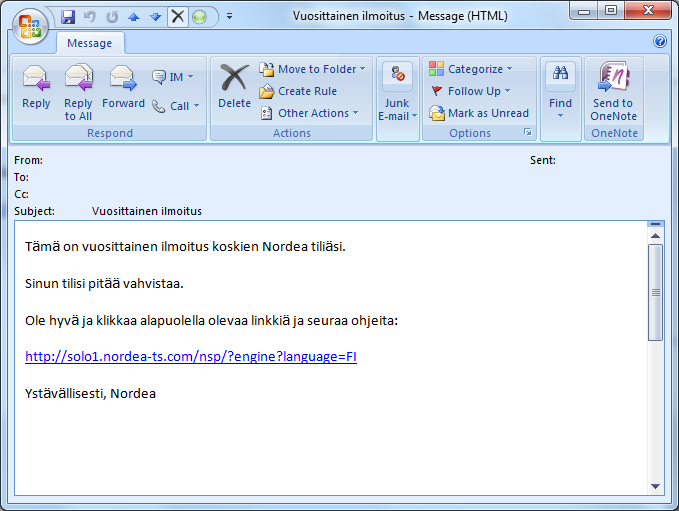Click the Find binoculars icon
Screen dimensions: 679x511
(x=560, y=73)
